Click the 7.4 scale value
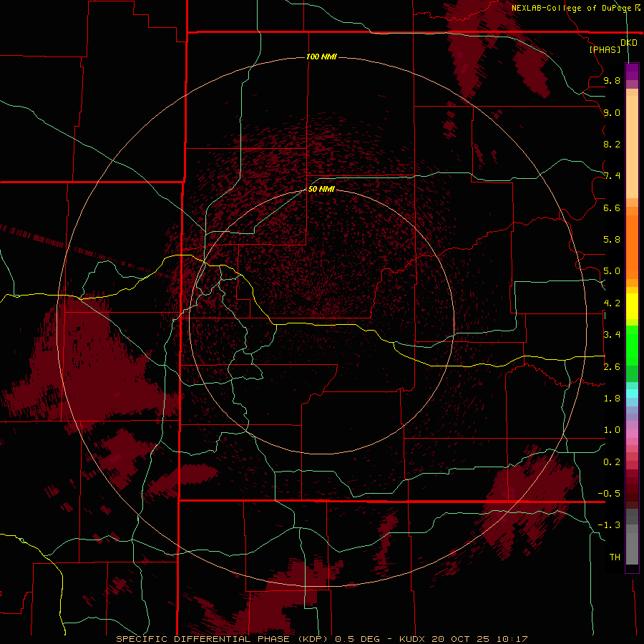Viewport: 644px width, 644px height. tap(612, 176)
